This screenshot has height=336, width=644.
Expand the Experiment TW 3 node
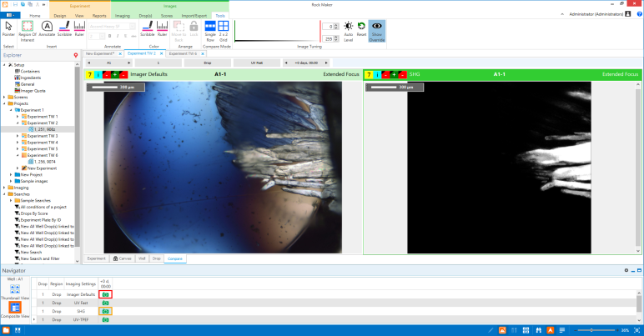[18, 136]
